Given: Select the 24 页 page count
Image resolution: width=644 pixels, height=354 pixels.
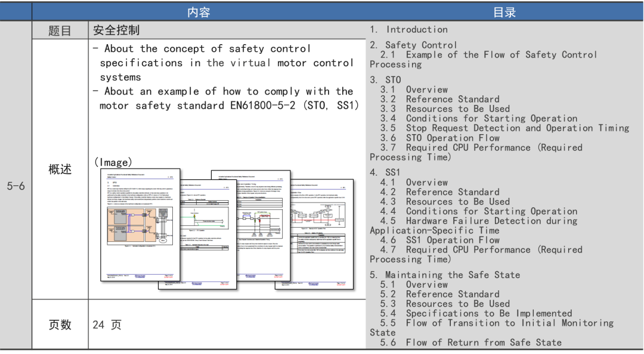Looking at the screenshot, I should coord(107,325).
